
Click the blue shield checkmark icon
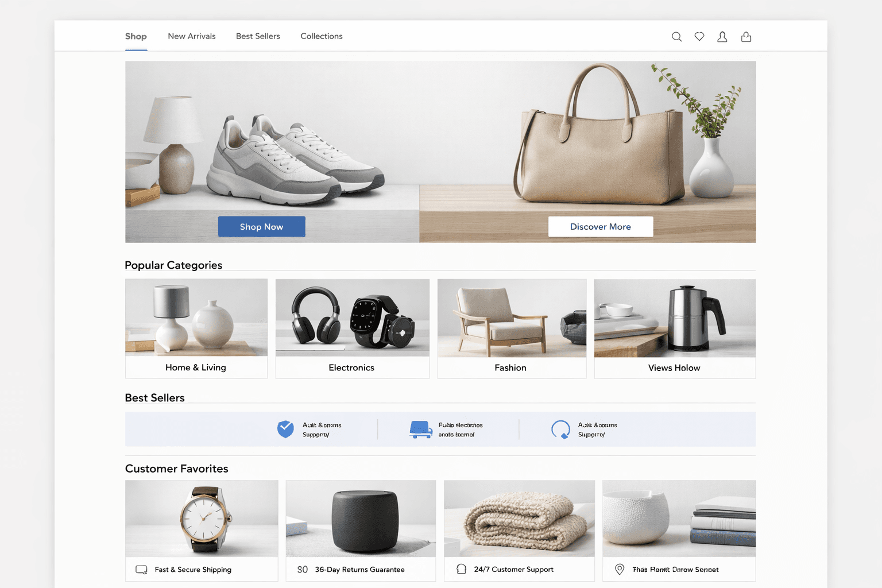[285, 429]
